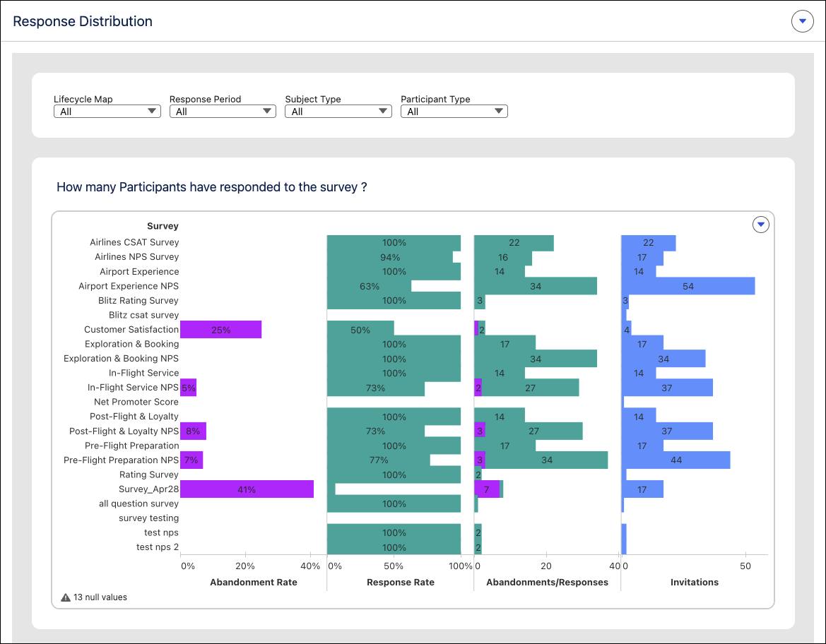
Task: Click the participants responded question heading
Action: (x=212, y=187)
